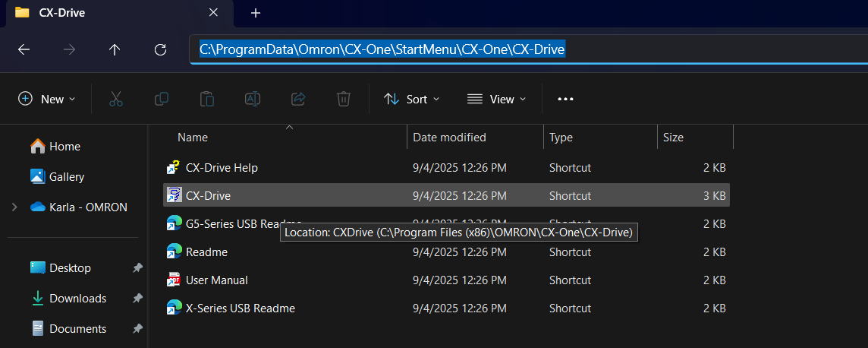
Task: Open Gallery in the navigation pane
Action: point(67,177)
